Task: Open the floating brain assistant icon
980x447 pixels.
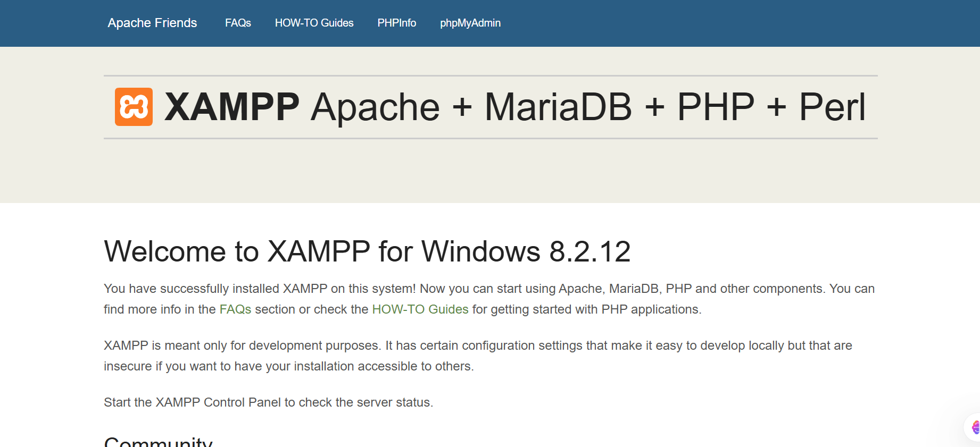Action: pos(975,427)
